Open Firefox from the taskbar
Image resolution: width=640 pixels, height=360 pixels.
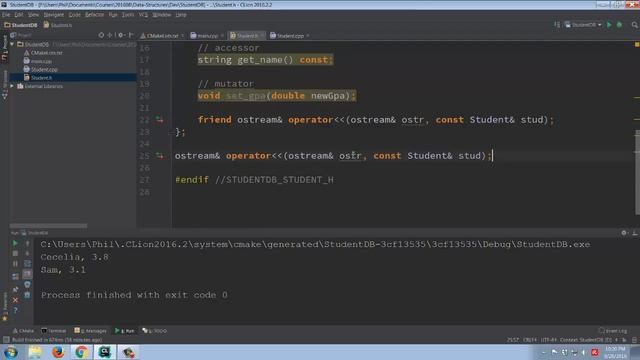(x=58, y=352)
